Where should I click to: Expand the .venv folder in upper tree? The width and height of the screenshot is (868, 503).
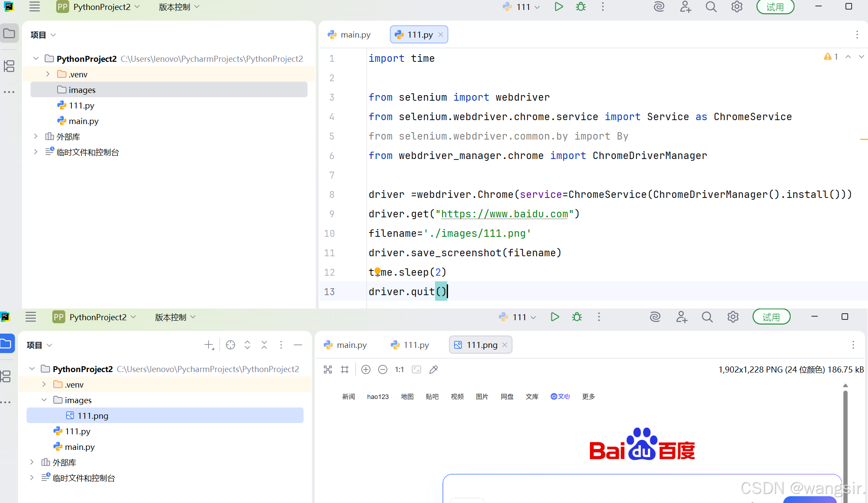[48, 74]
